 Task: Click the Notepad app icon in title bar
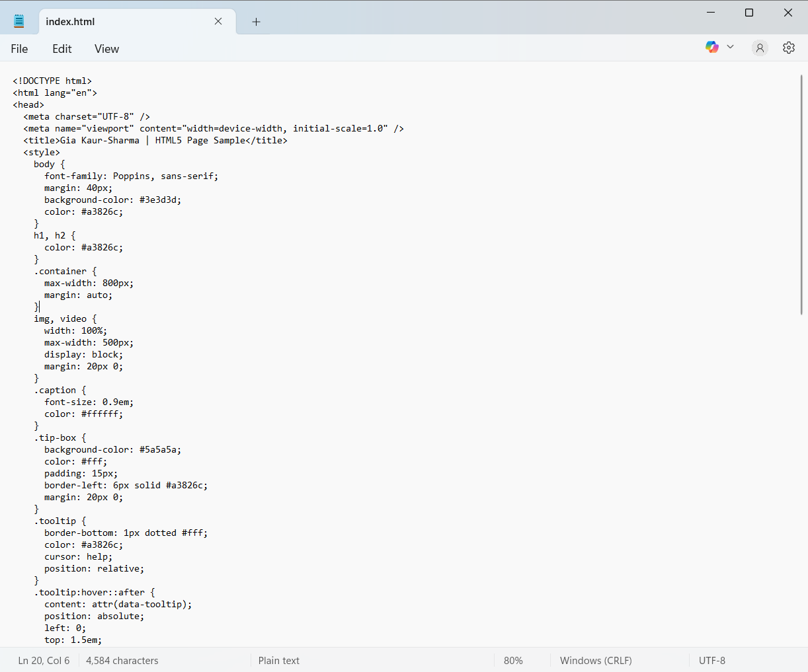point(19,21)
